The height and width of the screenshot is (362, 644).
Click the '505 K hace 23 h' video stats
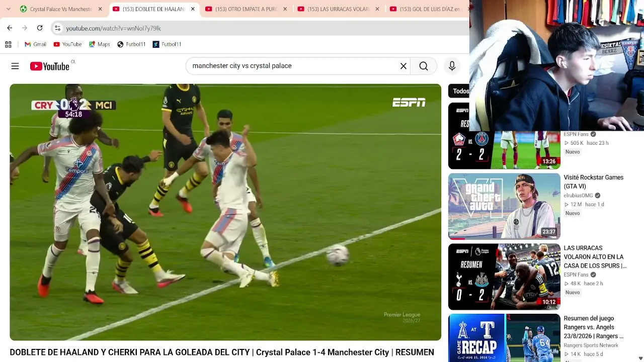click(x=586, y=143)
